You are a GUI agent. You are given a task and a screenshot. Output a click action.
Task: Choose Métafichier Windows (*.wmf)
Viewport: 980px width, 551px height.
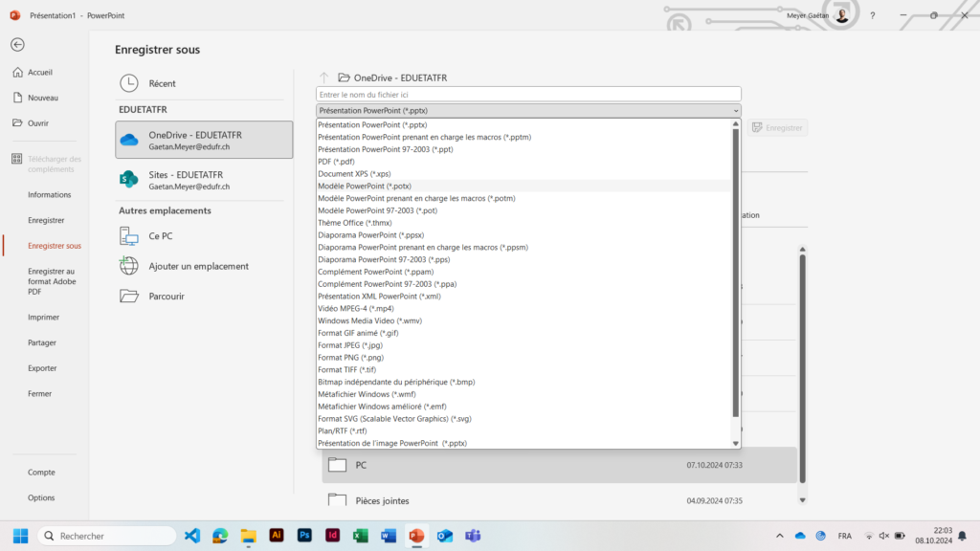tap(523, 394)
